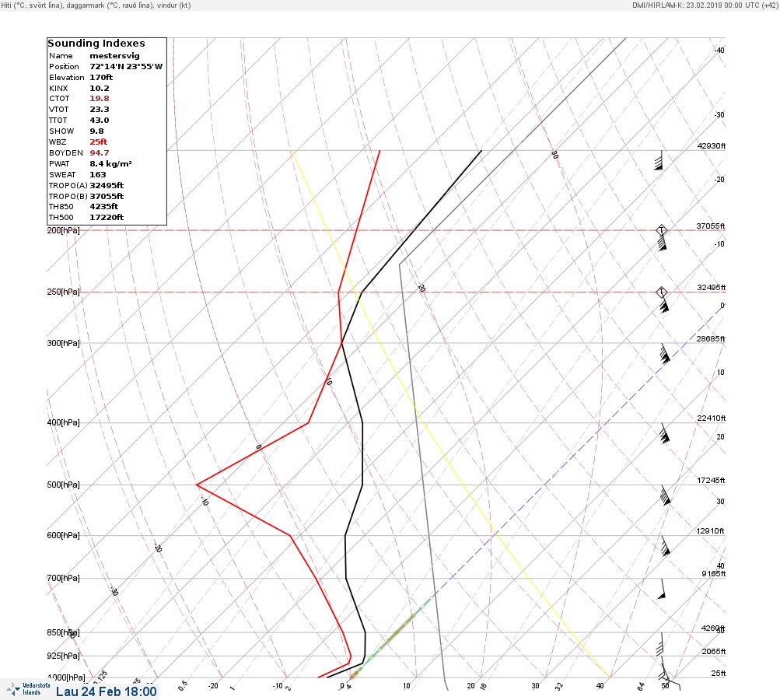780x700 pixels.
Task: Click the TH500 value '17220ft'
Action: [107, 218]
